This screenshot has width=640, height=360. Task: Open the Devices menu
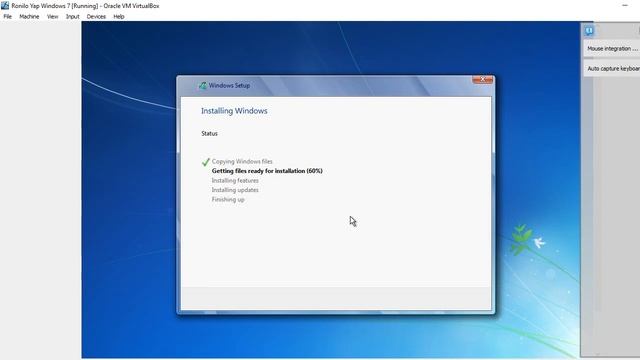click(96, 17)
